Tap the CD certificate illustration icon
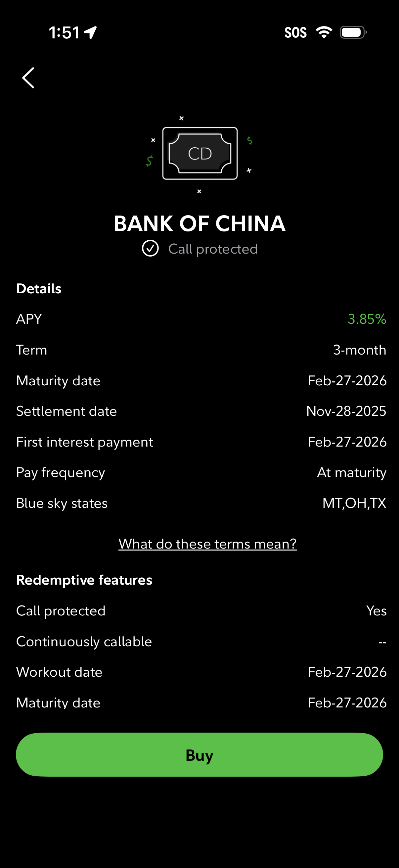 (x=200, y=154)
